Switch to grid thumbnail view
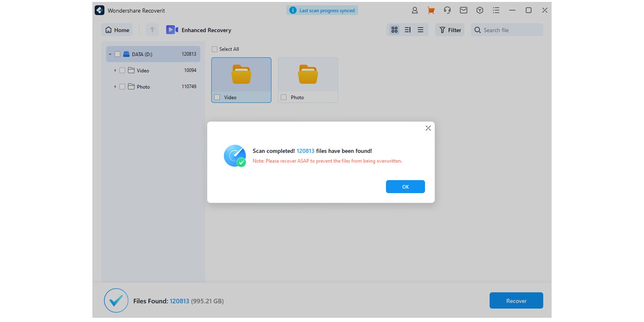Viewport: 644px width, 322px height. pyautogui.click(x=394, y=30)
